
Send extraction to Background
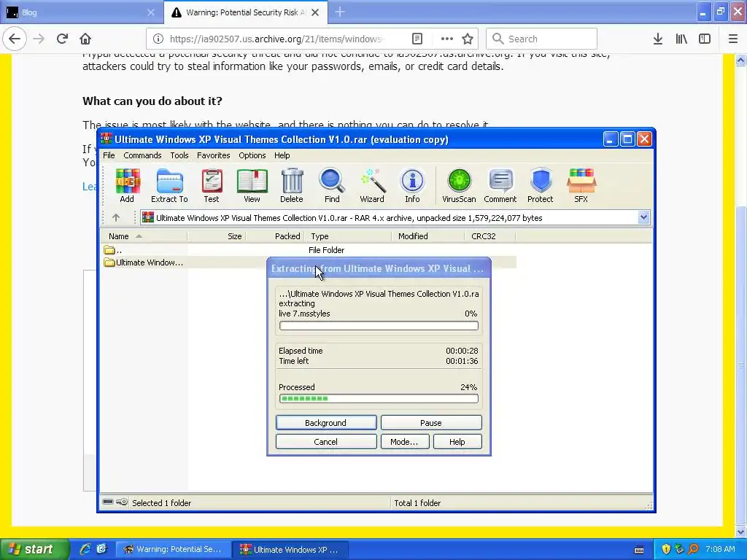[x=326, y=423]
